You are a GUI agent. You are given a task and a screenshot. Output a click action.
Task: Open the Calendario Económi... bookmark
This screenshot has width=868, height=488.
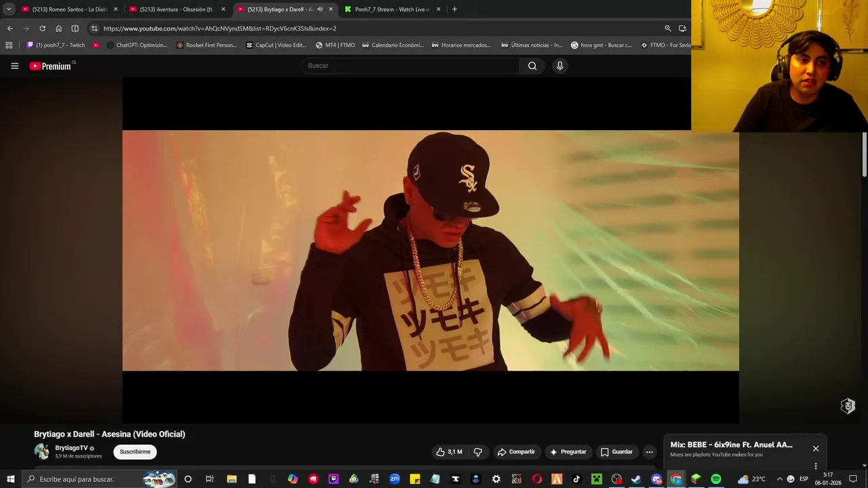click(393, 45)
